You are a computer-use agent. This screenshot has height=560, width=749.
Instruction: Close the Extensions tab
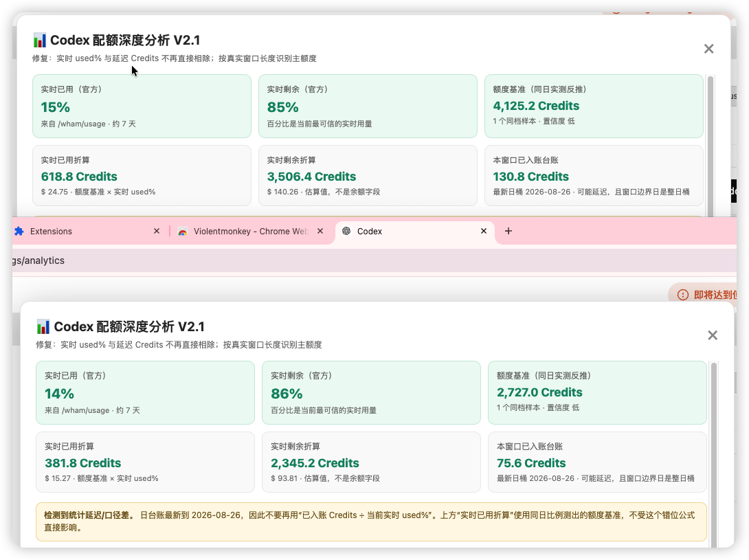pyautogui.click(x=157, y=232)
